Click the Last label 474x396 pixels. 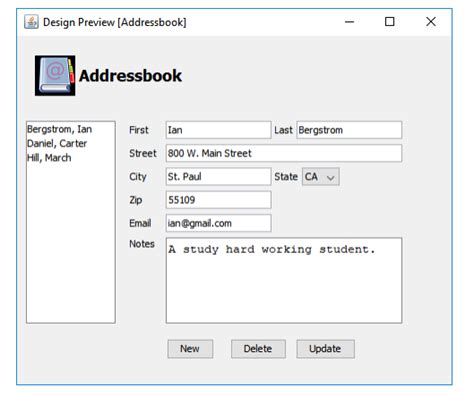[x=283, y=130]
